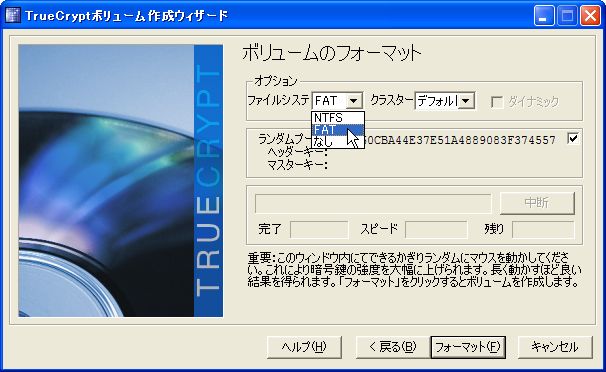Click the 完了 value field
The image size is (606, 372).
pos(319,229)
